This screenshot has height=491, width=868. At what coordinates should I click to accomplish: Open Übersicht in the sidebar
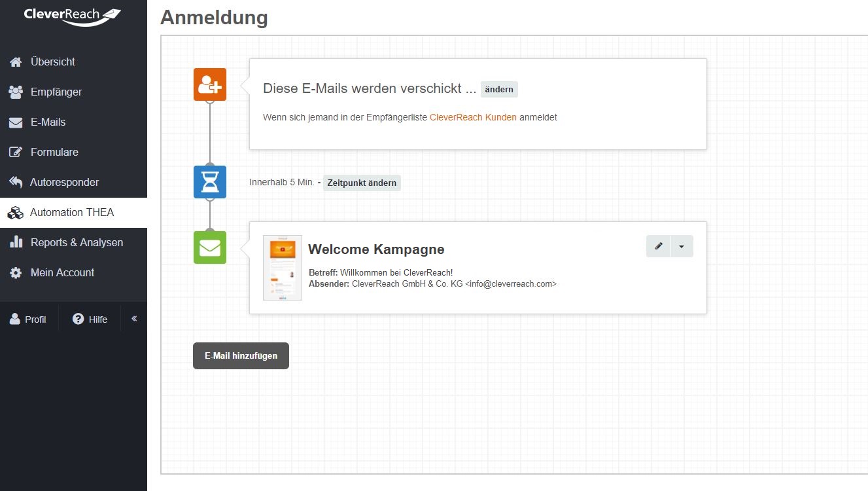73,62
